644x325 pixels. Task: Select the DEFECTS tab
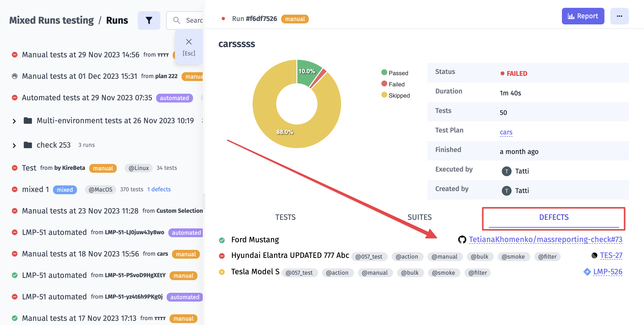pyautogui.click(x=554, y=218)
